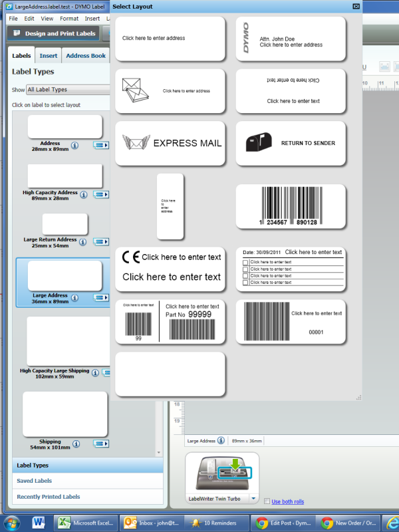Close the Select Layout popup
Screen dimensions: 399x532
click(x=356, y=7)
